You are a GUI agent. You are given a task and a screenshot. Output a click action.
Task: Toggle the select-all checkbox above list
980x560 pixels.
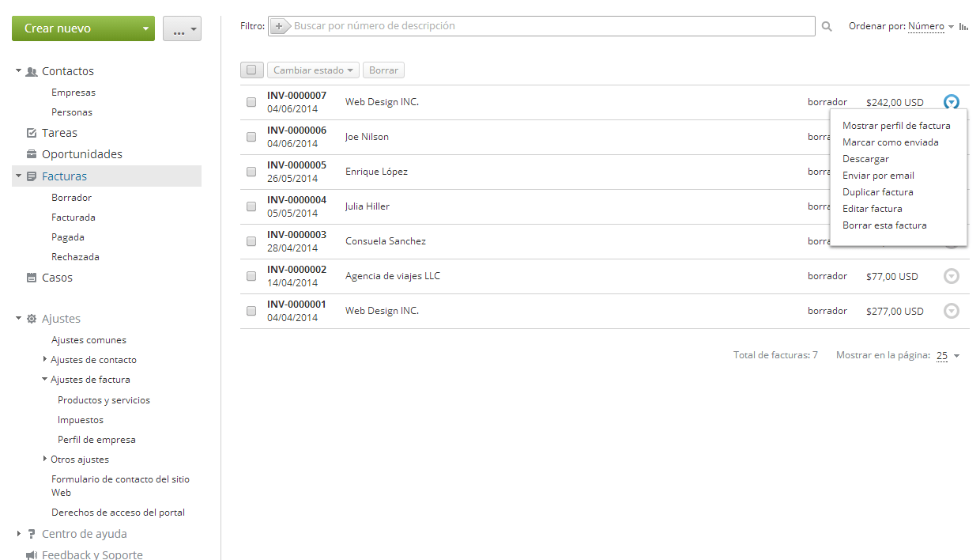(251, 70)
